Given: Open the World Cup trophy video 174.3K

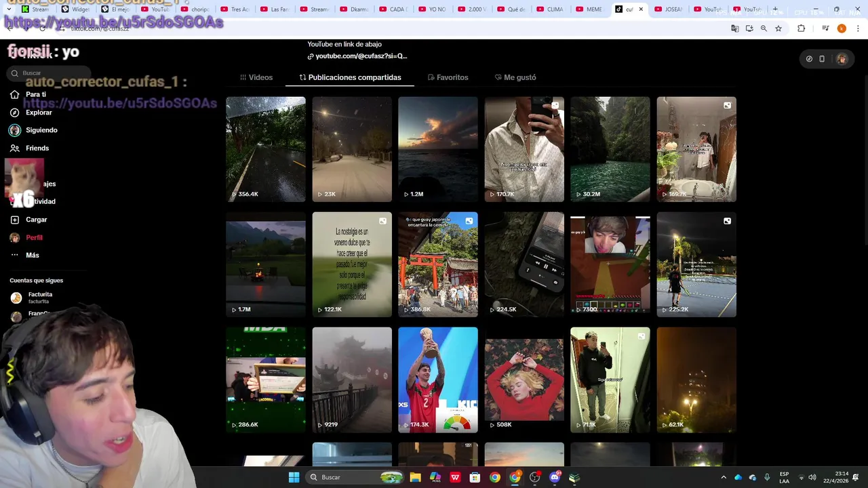Looking at the screenshot, I should [438, 380].
